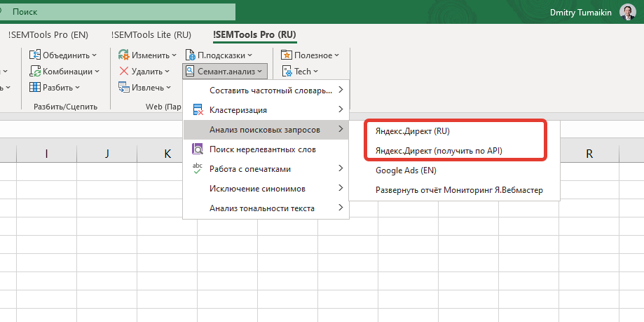644x322 pixels.
Task: Click the Семант.анализ magnifier icon
Action: (x=190, y=71)
